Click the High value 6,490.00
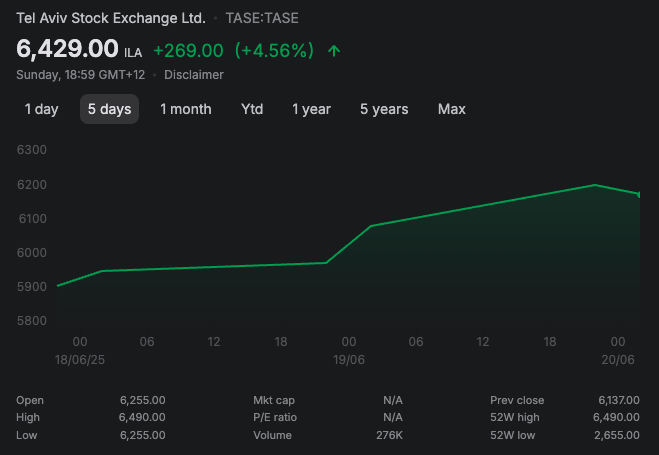The width and height of the screenshot is (659, 455). click(142, 418)
